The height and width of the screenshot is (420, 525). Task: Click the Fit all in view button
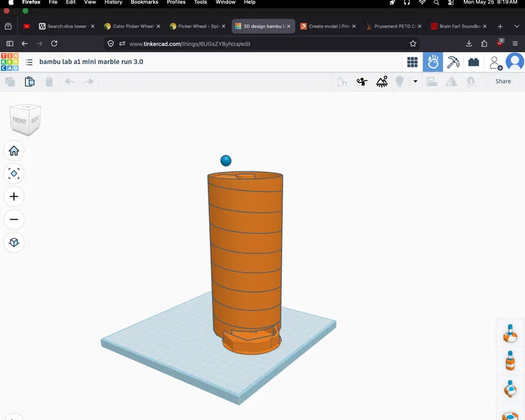tap(13, 173)
